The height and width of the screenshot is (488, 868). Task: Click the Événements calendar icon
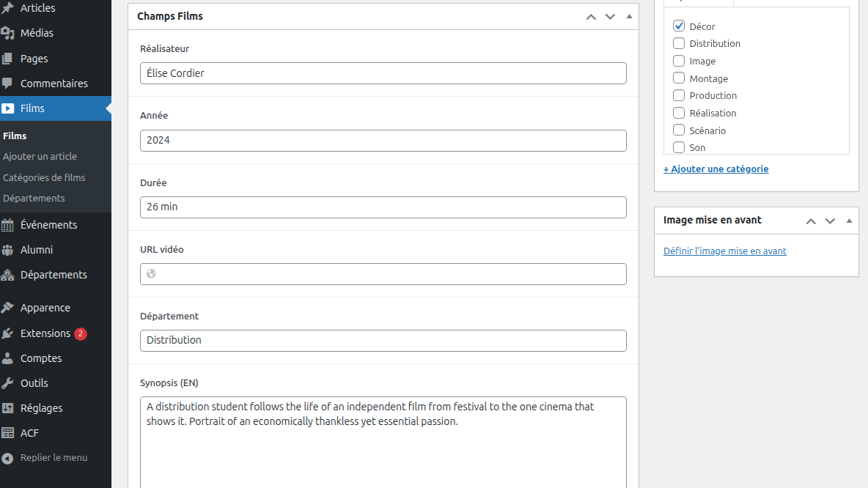[x=8, y=225]
